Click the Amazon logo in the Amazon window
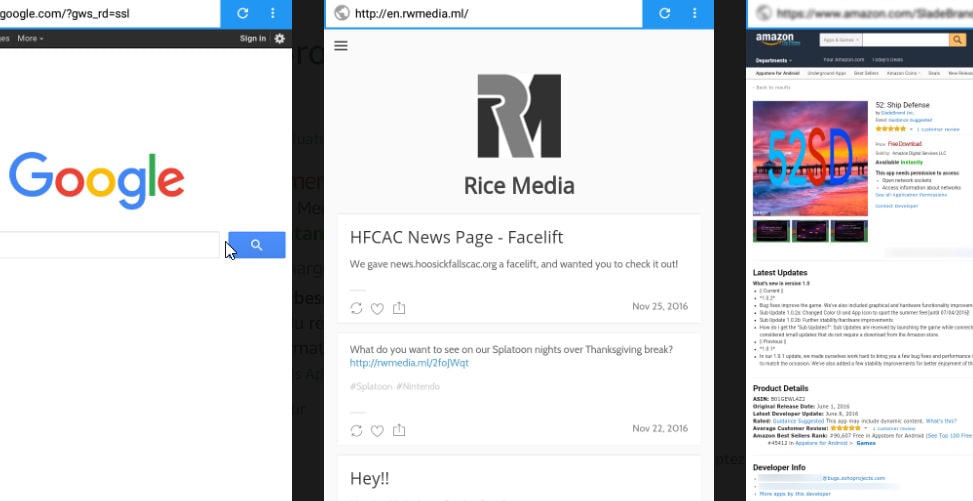The width and height of the screenshot is (973, 501). point(778,40)
